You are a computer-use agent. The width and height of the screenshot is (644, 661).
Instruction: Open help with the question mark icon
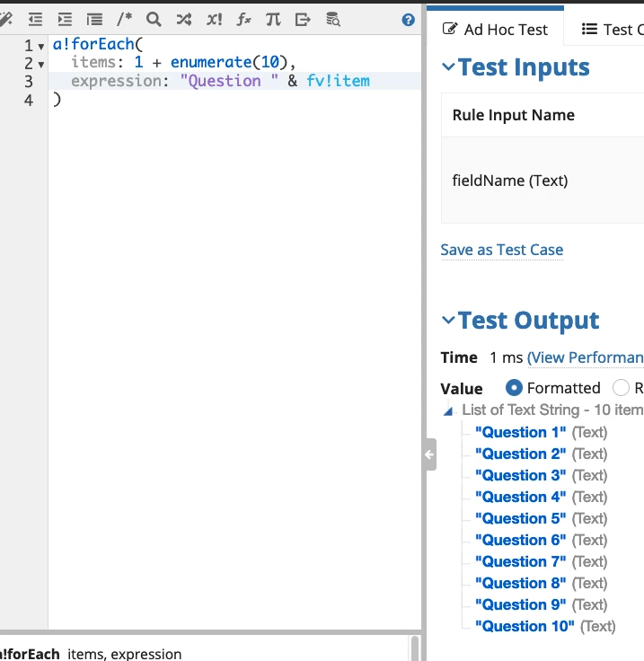coord(408,20)
